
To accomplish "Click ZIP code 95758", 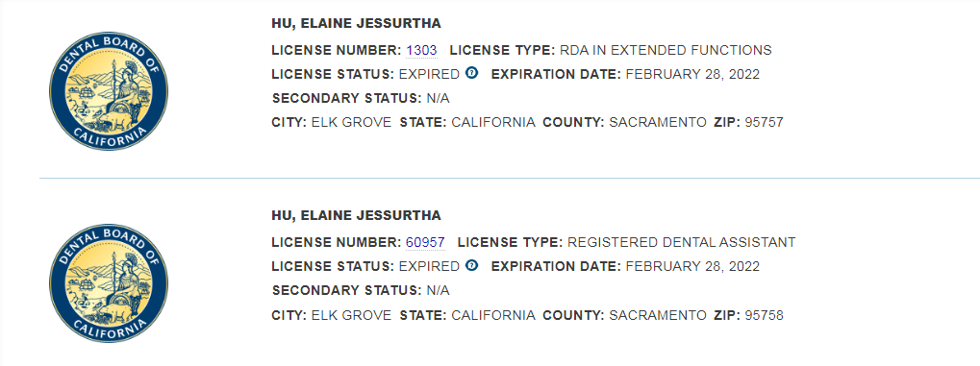I will 764,315.
